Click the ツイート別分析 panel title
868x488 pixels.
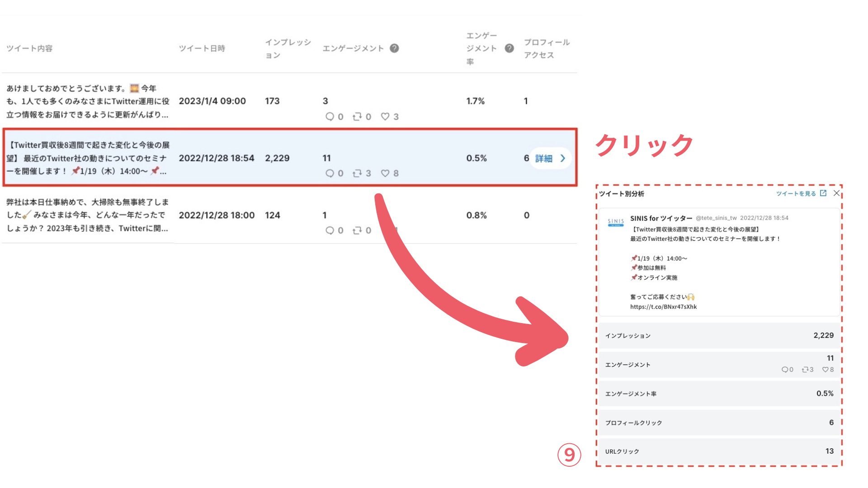(622, 194)
